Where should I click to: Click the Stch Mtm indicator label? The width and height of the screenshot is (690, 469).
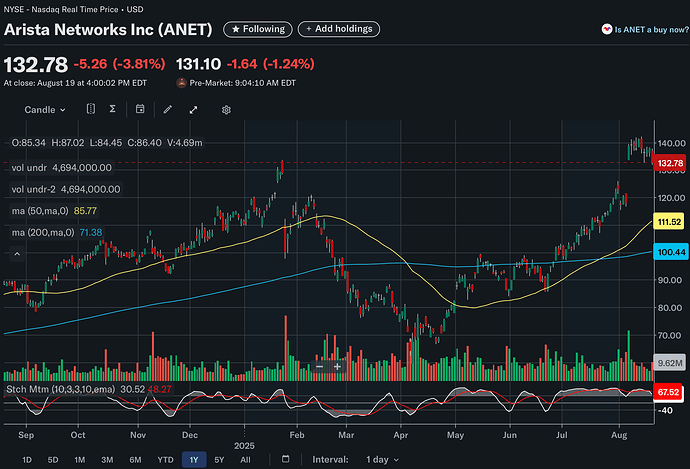[88, 389]
